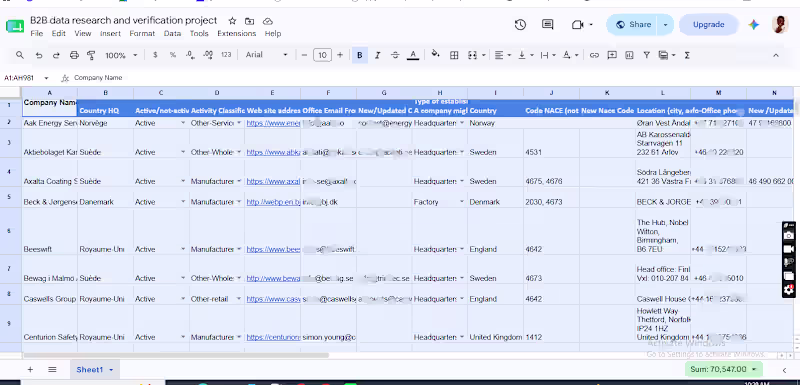800x385 pixels.
Task: Click the Upgrade button
Action: tap(708, 24)
